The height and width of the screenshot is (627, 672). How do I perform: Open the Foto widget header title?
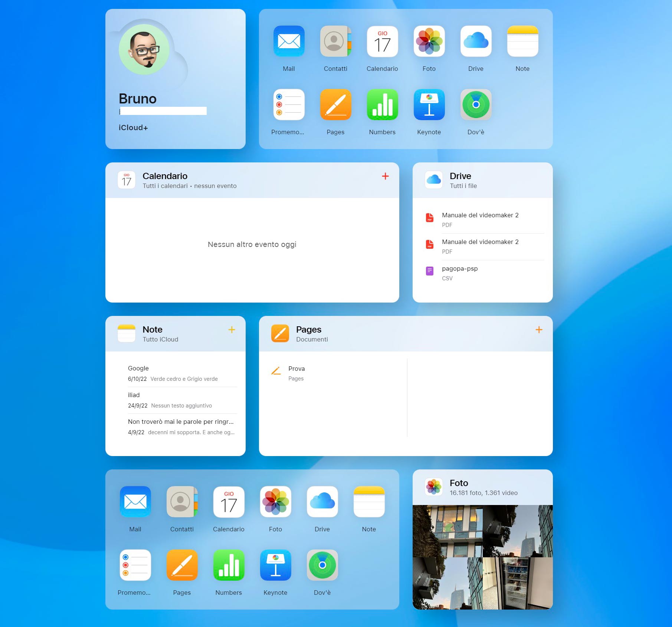459,483
